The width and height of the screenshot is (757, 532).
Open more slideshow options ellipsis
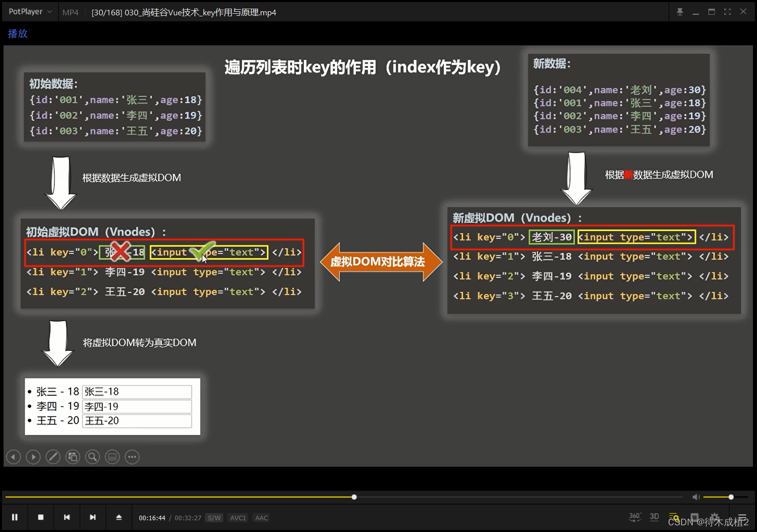132,457
